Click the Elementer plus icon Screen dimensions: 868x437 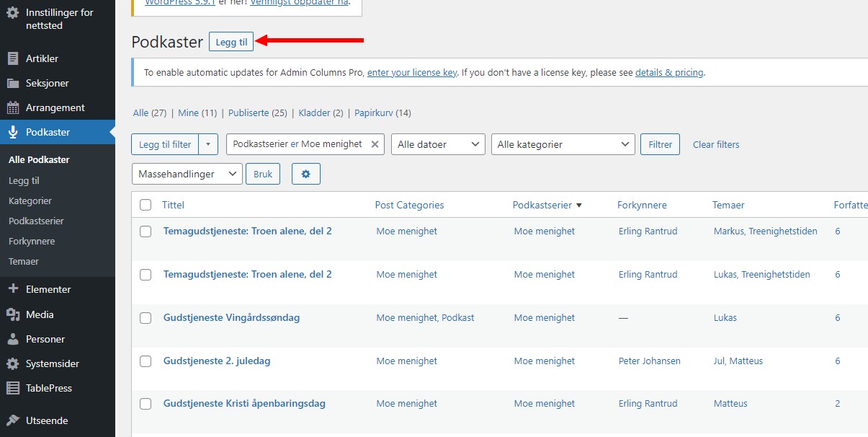coord(13,289)
